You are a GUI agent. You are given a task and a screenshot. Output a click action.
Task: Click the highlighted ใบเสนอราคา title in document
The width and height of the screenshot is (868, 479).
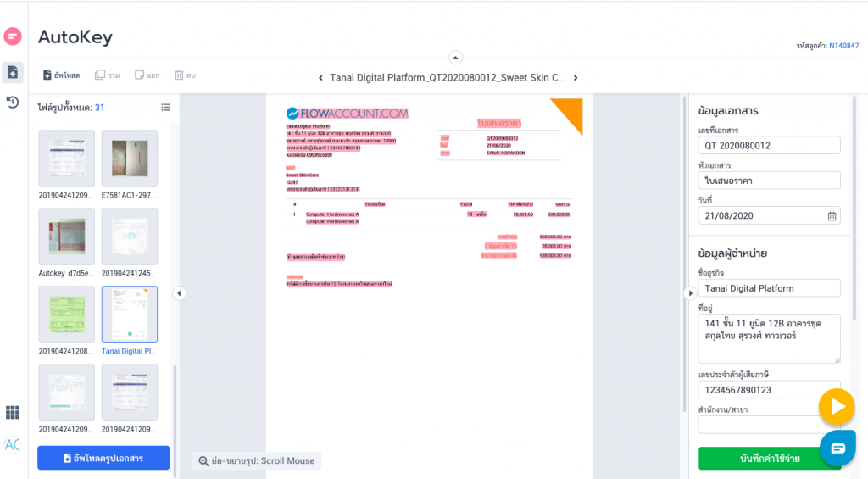pos(499,123)
